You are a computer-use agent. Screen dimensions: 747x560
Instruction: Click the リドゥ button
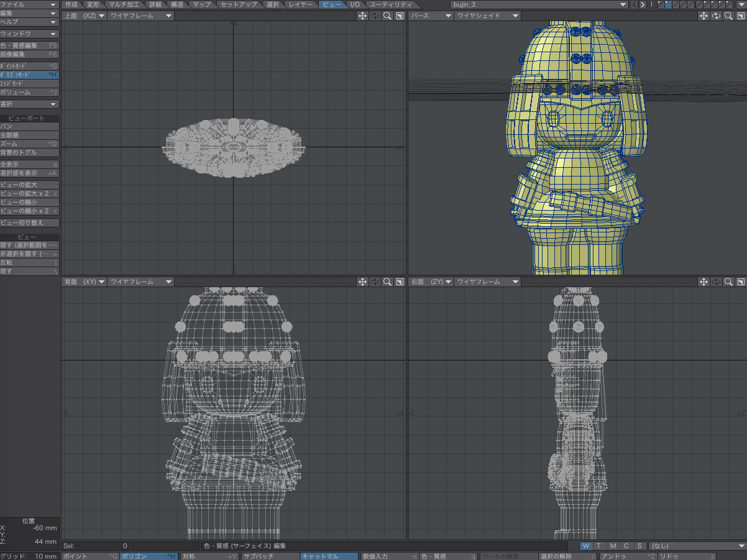pos(687,556)
